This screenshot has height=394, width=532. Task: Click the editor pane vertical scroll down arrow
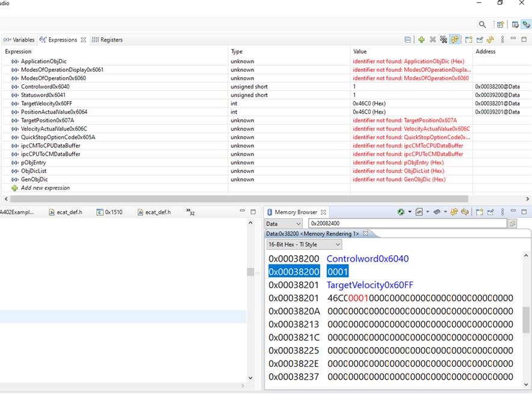click(250, 378)
